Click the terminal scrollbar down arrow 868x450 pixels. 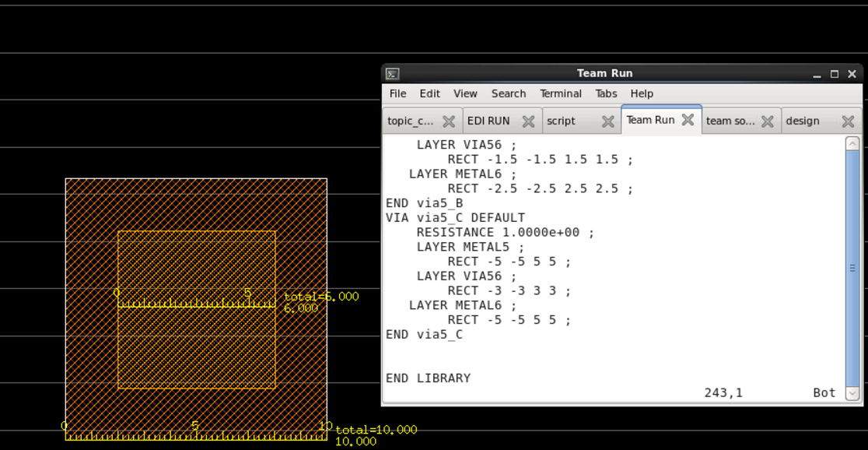pos(852,393)
